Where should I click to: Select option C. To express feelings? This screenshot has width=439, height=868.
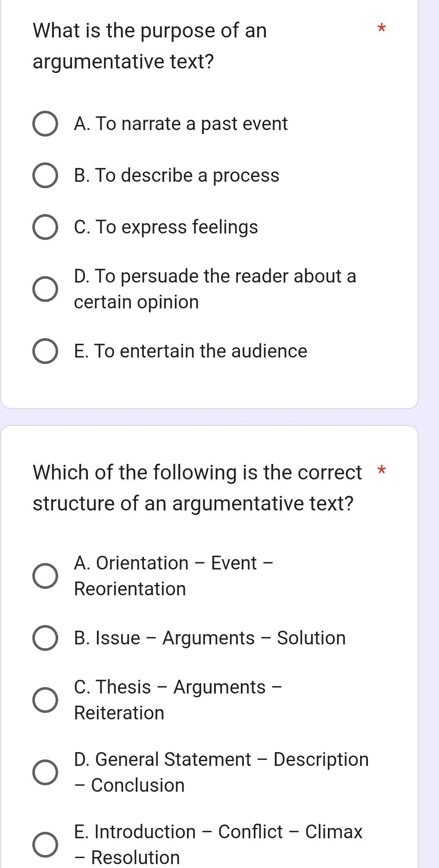45,227
